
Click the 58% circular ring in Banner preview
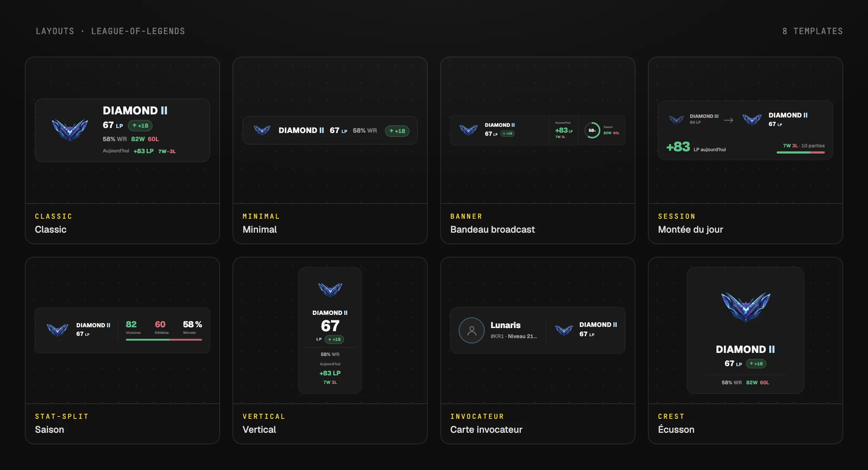pyautogui.click(x=592, y=130)
